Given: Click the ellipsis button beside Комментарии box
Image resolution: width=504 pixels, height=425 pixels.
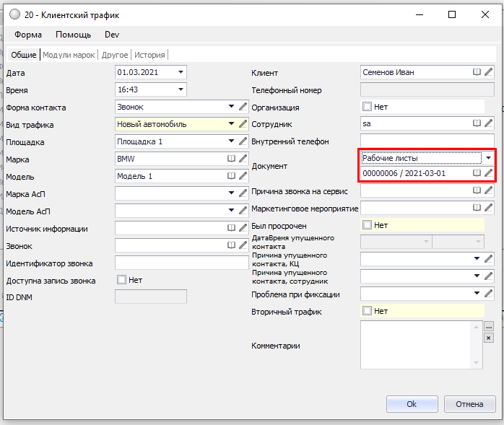Looking at the screenshot, I should 489,326.
